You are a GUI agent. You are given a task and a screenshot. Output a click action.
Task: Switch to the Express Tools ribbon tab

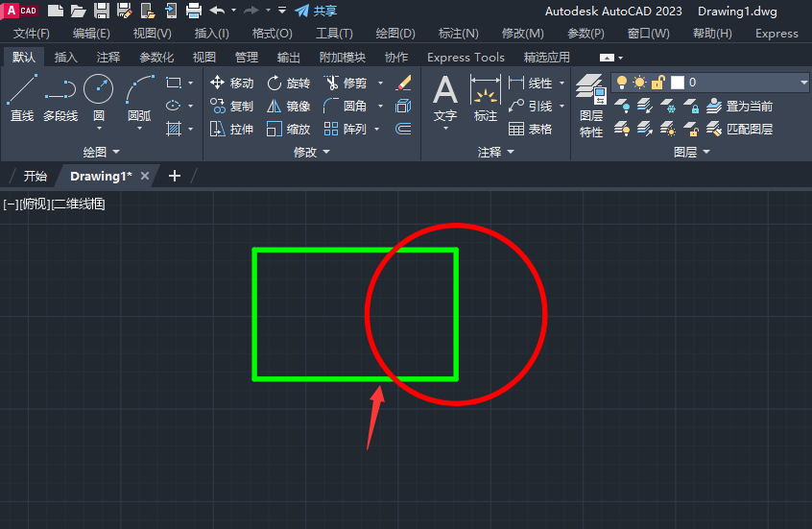click(x=466, y=57)
